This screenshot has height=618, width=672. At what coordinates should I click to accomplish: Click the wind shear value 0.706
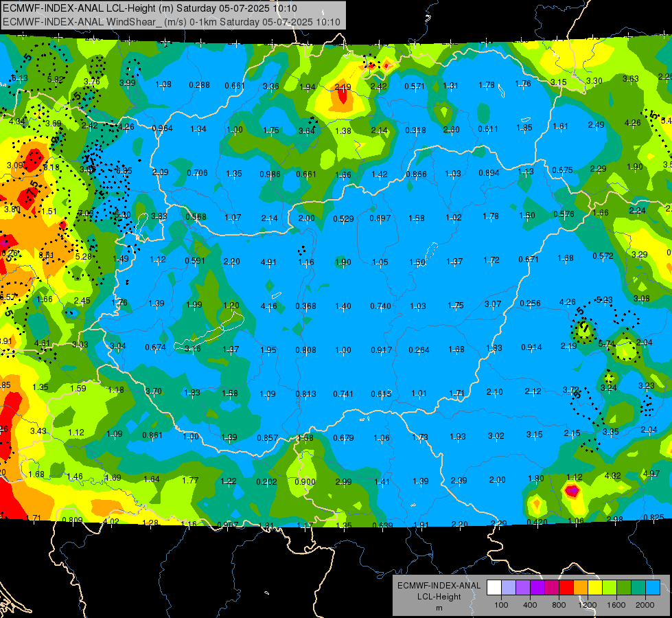click(197, 173)
